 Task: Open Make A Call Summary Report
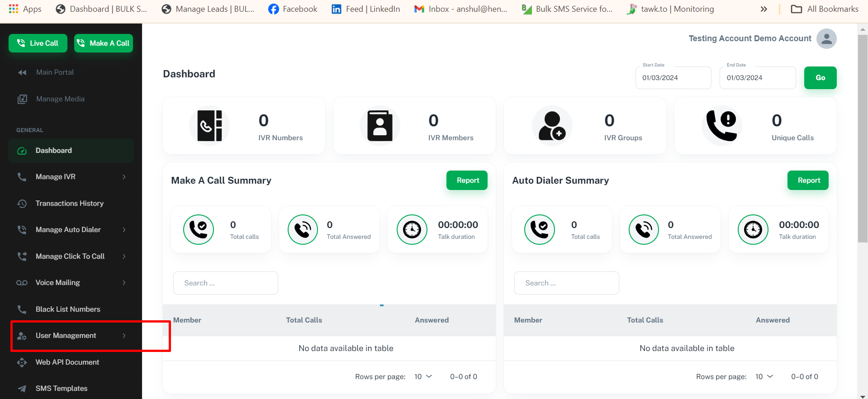(467, 180)
